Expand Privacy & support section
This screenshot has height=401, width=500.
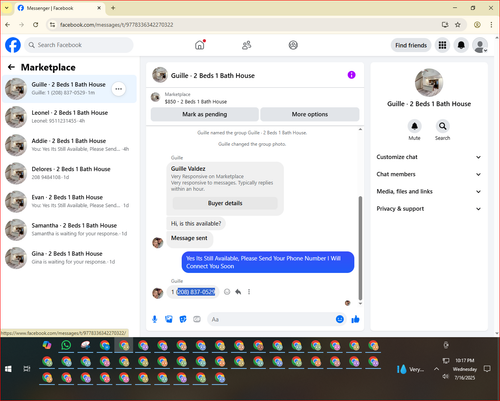point(429,209)
